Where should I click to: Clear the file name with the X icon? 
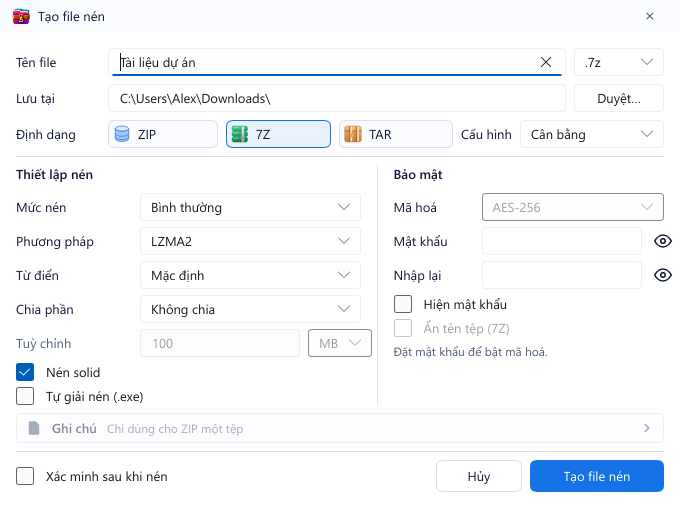click(546, 62)
